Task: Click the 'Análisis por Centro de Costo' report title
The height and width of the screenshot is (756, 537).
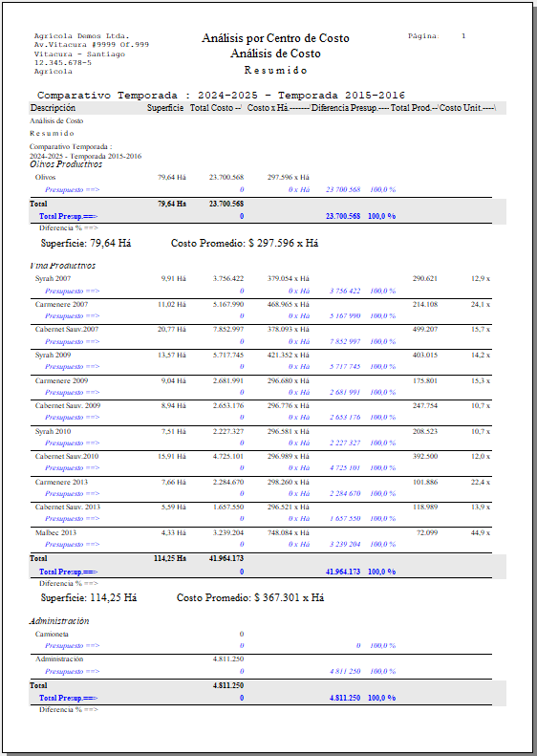Action: (x=275, y=38)
